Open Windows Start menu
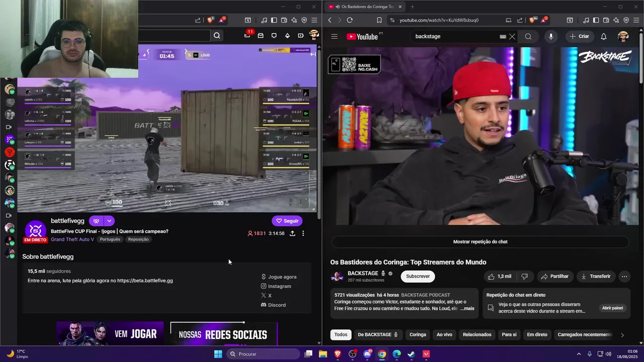This screenshot has width=644, height=362. click(218, 354)
